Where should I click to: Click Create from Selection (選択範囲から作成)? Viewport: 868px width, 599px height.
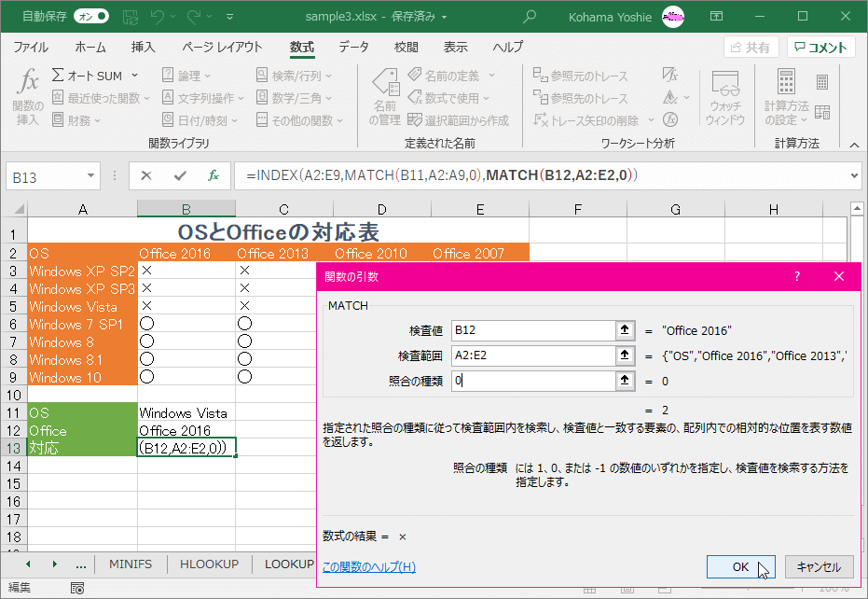pyautogui.click(x=458, y=120)
